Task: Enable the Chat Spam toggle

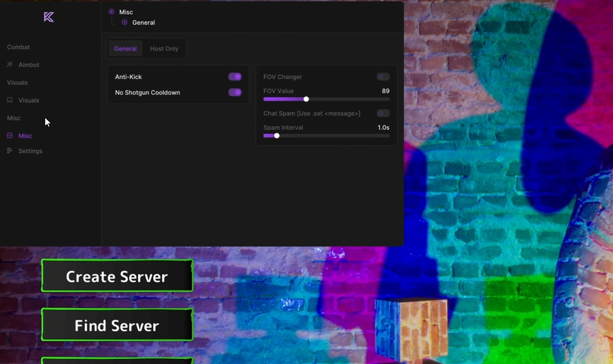Action: coord(383,113)
